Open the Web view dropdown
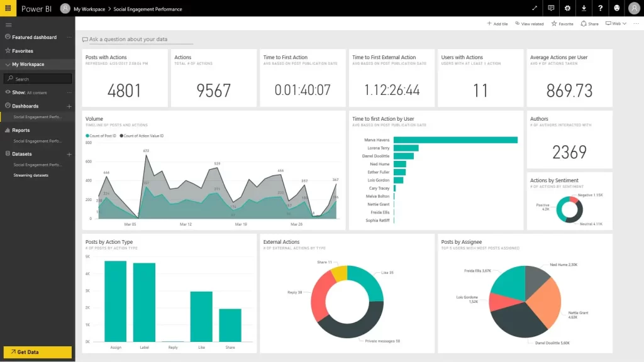 click(x=616, y=24)
